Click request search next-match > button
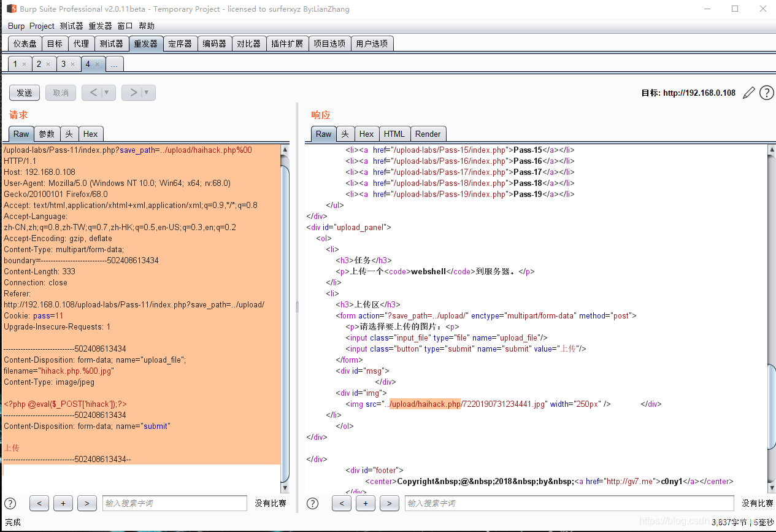Viewport: 776px width, 532px height. 86,503
